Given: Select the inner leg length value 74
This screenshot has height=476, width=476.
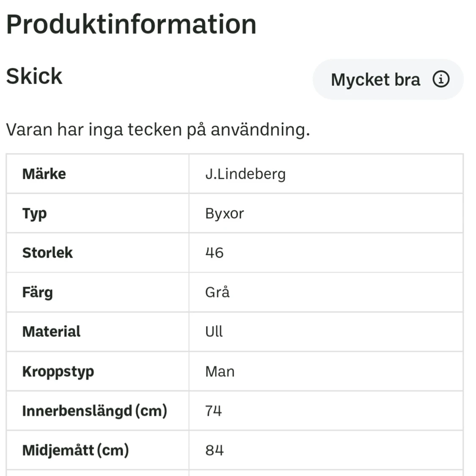Looking at the screenshot, I should click(x=213, y=410).
